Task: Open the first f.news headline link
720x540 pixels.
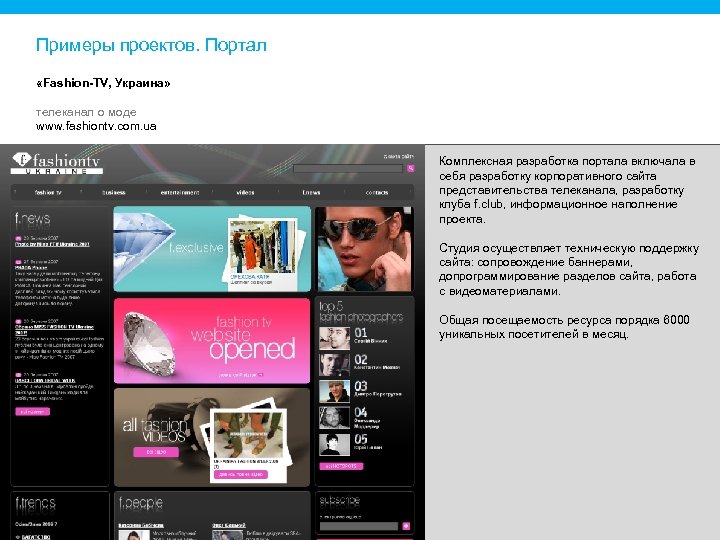Action: coord(52,244)
